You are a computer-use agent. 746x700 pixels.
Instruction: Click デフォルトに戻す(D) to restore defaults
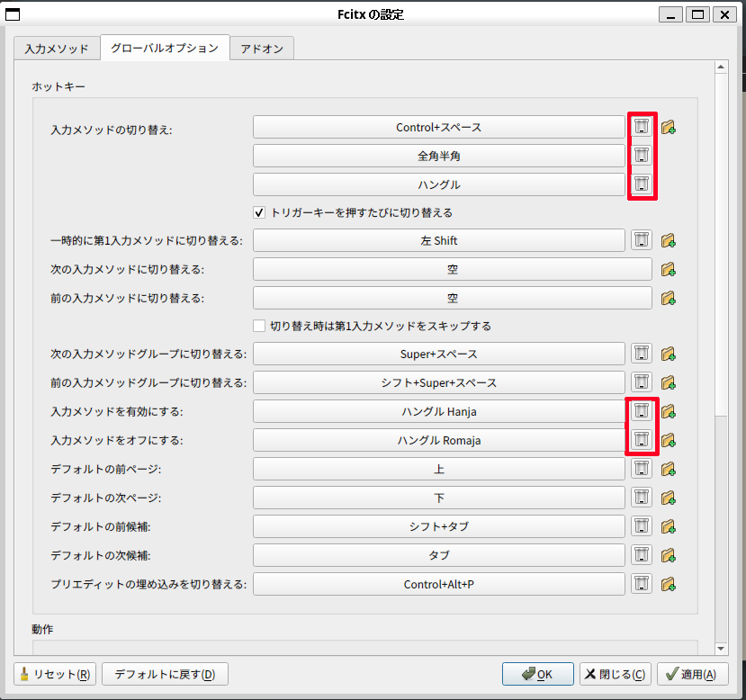point(165,674)
